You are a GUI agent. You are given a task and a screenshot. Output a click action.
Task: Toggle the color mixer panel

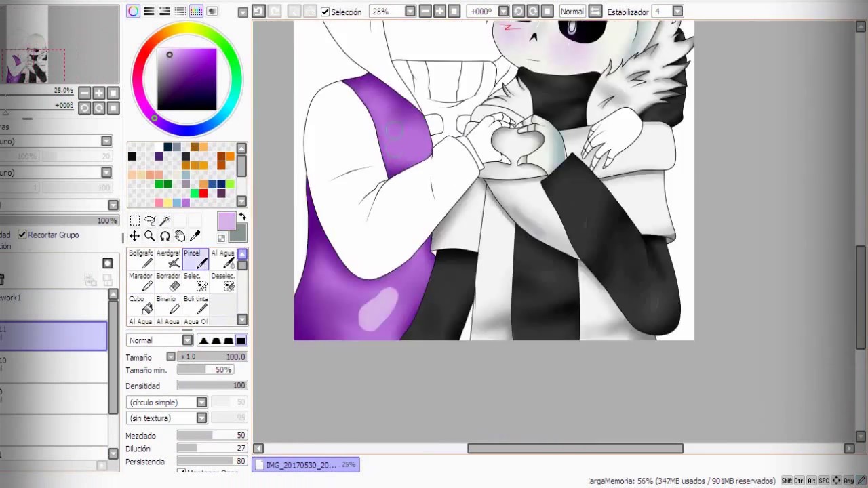click(x=180, y=12)
